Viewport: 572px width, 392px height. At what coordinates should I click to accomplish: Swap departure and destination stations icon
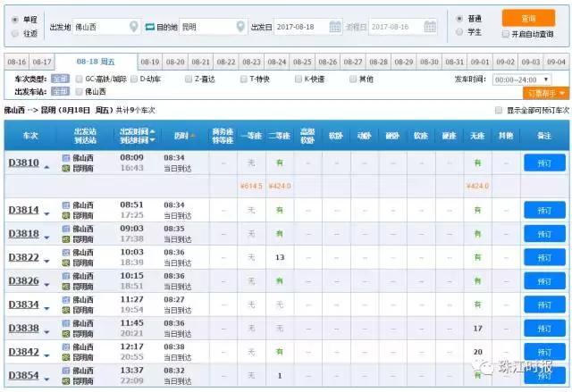[x=150, y=27]
